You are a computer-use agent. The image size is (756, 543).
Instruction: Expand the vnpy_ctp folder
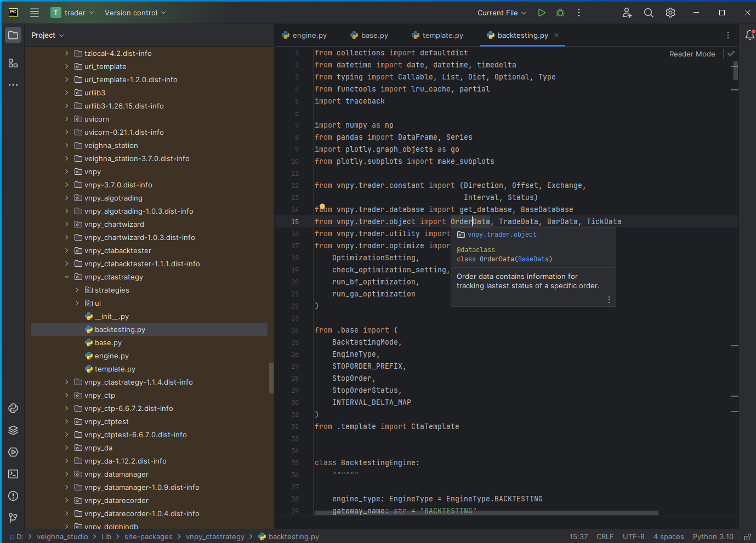click(x=67, y=395)
